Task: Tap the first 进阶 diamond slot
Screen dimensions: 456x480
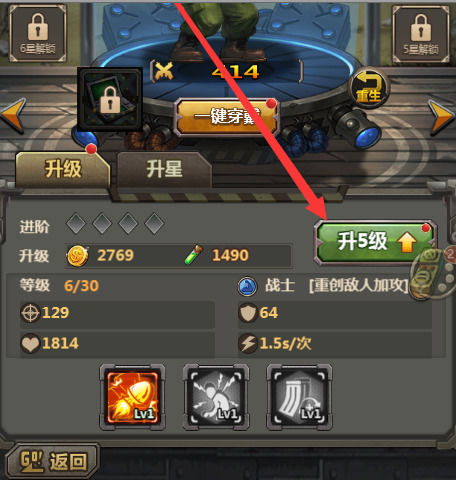Action: [x=76, y=223]
